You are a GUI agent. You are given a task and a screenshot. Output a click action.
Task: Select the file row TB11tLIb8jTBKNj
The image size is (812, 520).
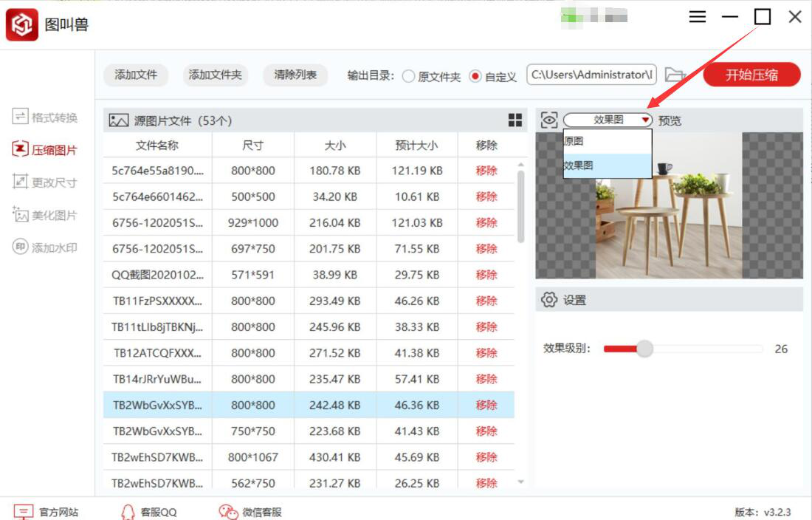[309, 326]
